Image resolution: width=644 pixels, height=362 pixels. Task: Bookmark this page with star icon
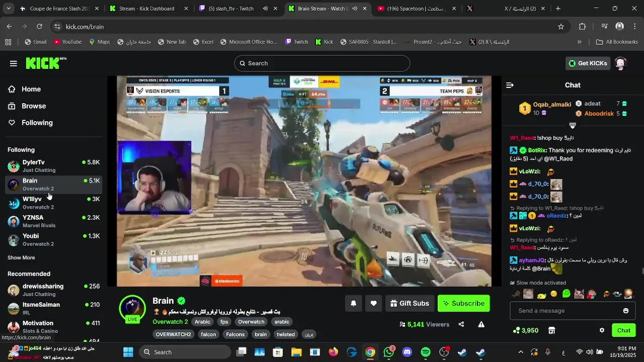coord(561,27)
